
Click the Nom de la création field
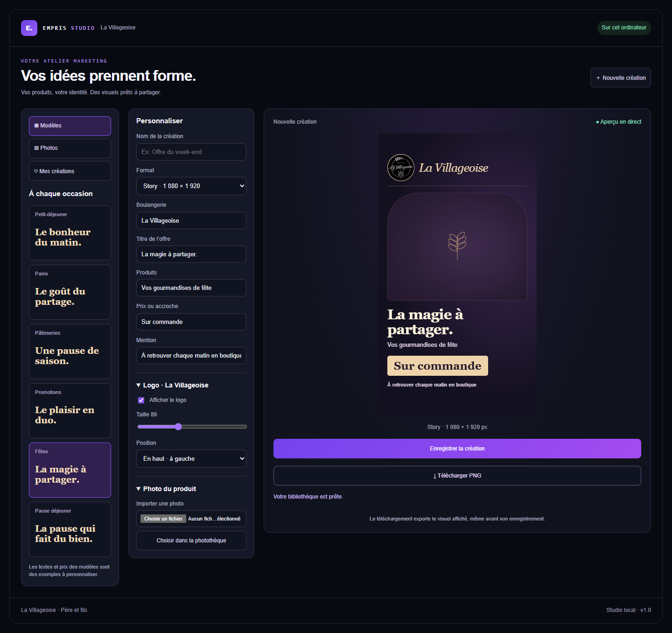click(x=191, y=152)
